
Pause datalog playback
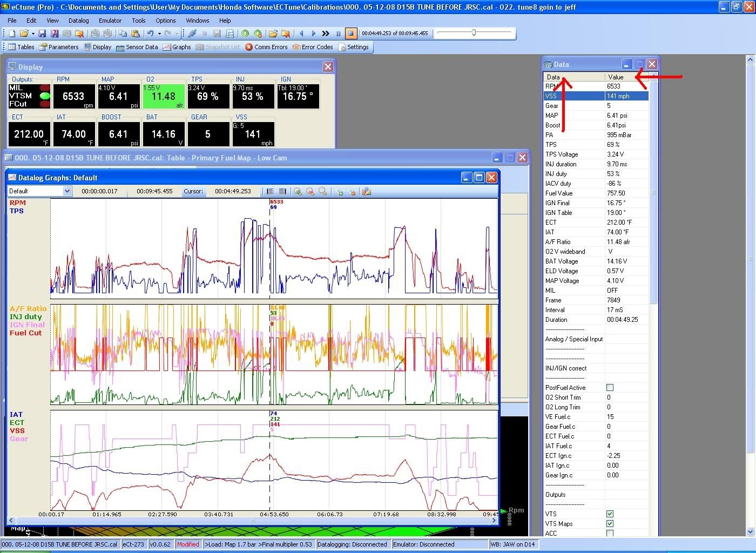coord(339,33)
